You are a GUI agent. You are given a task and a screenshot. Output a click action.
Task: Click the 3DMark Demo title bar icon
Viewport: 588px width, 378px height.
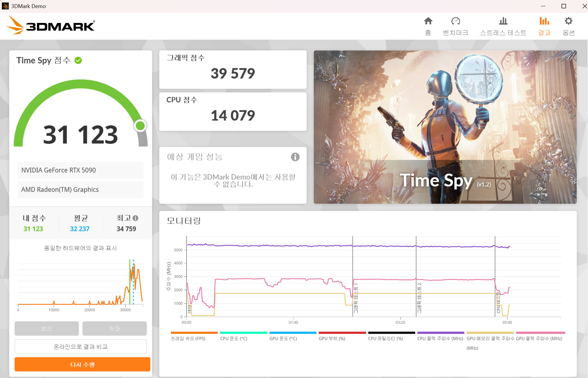pos(5,6)
